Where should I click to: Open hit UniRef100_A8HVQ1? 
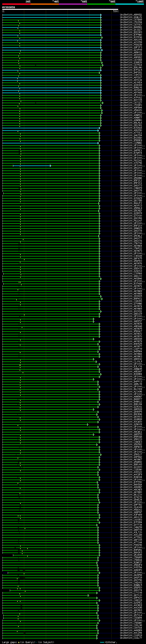[x=131, y=15]
